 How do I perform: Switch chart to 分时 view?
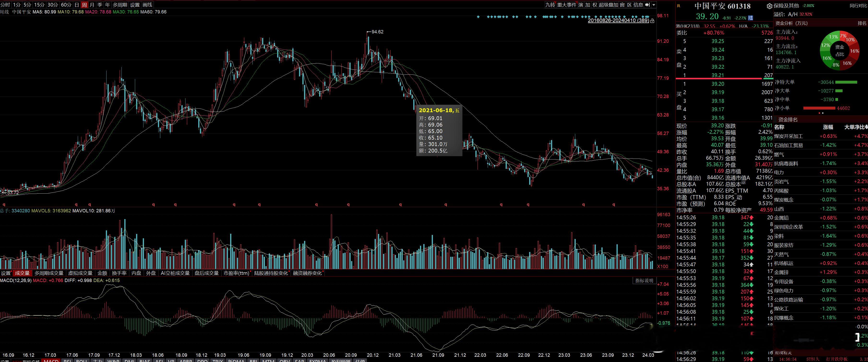tap(5, 5)
